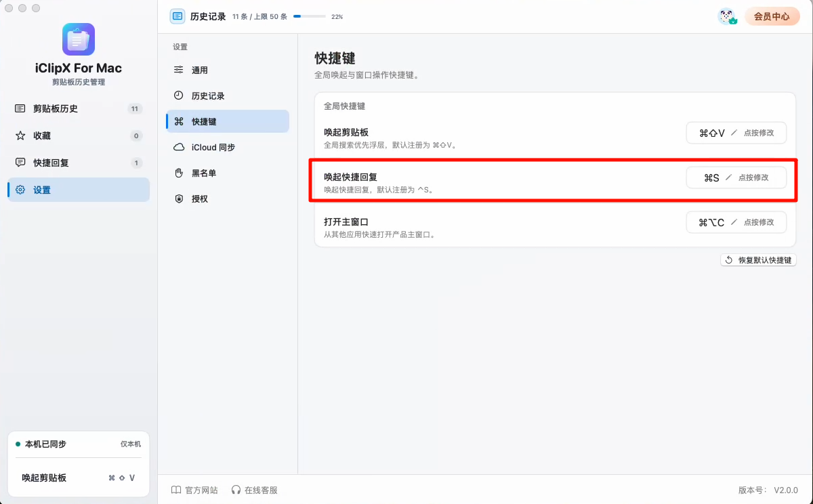Click the 通用 sliders icon
Screen dimensions: 813x504
click(179, 70)
